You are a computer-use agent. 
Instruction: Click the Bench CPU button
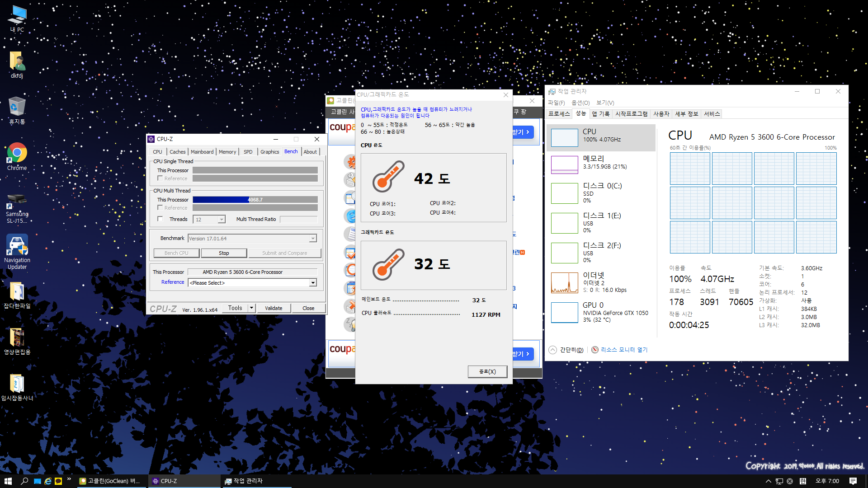point(176,253)
